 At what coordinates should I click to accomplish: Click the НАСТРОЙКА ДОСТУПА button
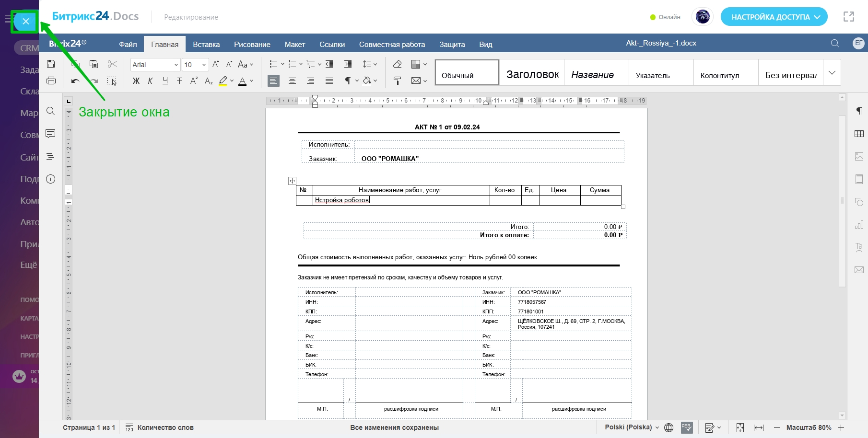tap(774, 17)
